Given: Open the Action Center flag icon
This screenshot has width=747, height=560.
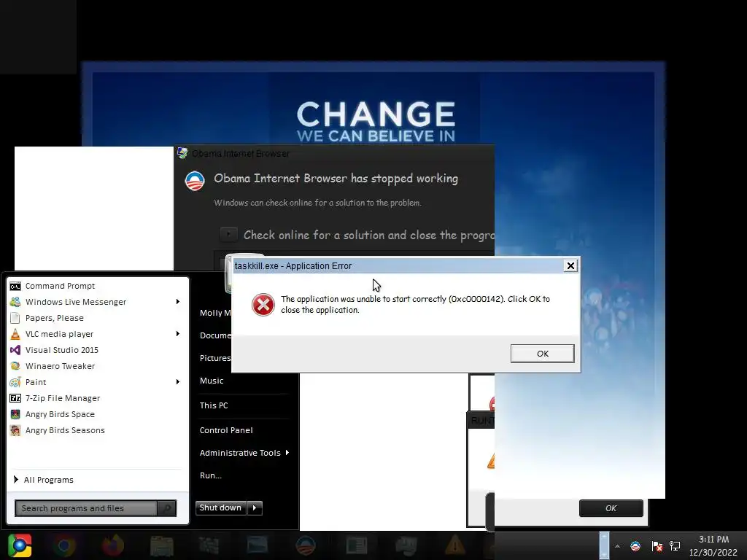Looking at the screenshot, I should pyautogui.click(x=657, y=546).
